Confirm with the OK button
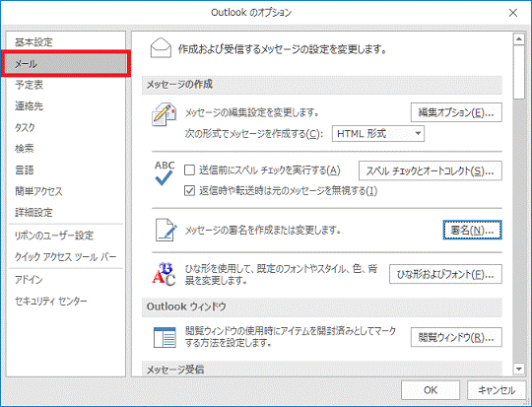Image resolution: width=532 pixels, height=407 pixels. 431,389
